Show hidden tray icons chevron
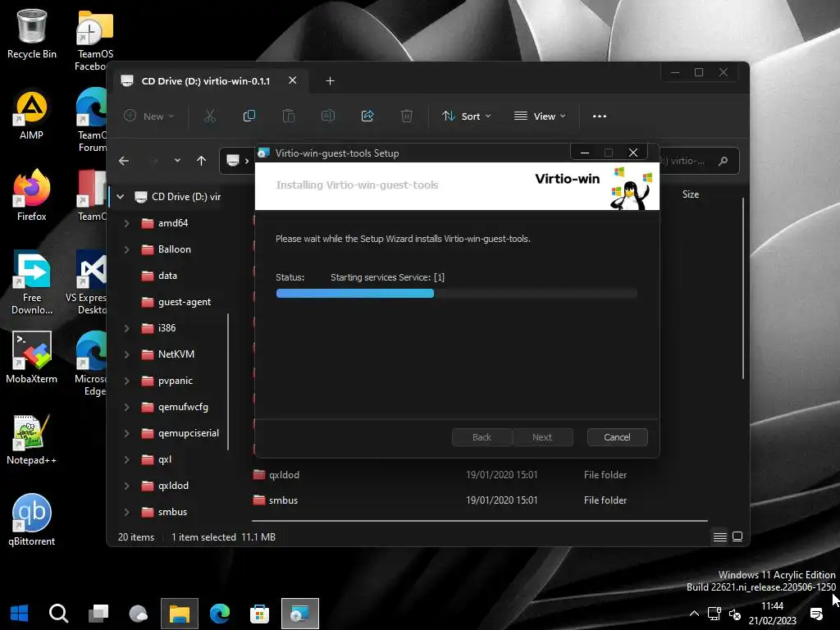This screenshot has width=840, height=630. (x=694, y=614)
